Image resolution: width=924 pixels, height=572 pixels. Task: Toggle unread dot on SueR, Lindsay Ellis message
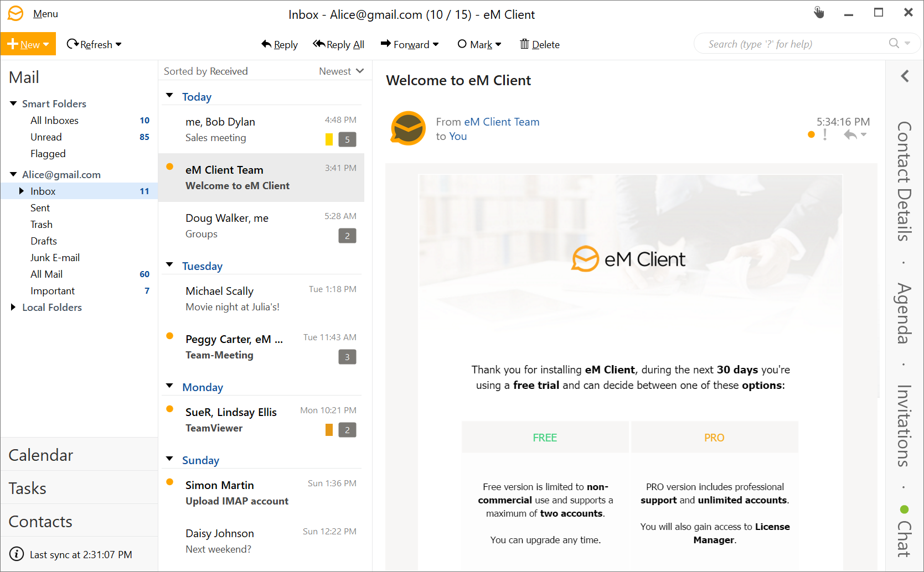[170, 409]
